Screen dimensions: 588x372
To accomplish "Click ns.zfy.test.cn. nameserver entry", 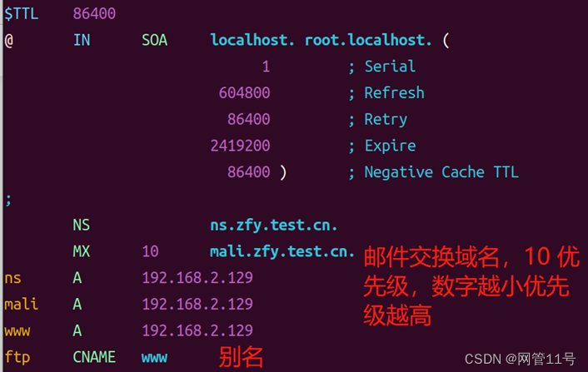I will pos(274,226).
